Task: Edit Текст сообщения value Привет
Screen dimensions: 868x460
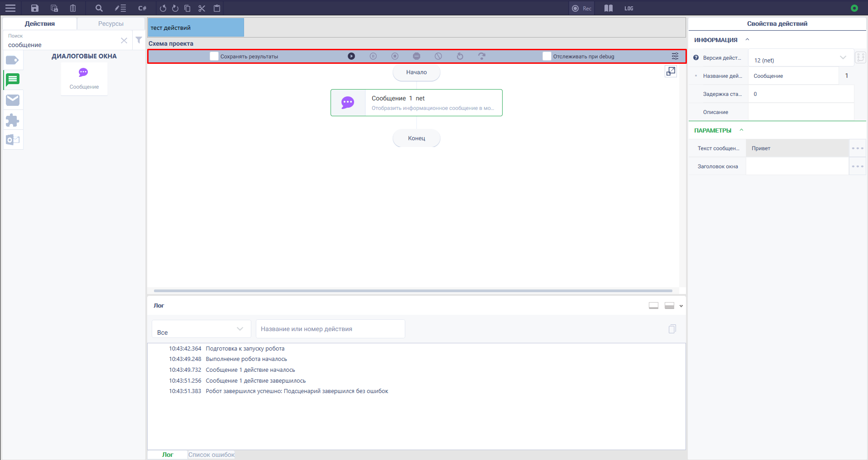Action: (x=797, y=148)
